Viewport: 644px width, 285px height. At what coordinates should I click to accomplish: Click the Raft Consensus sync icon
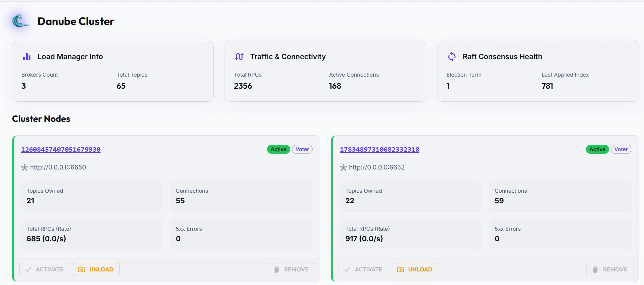[452, 57]
